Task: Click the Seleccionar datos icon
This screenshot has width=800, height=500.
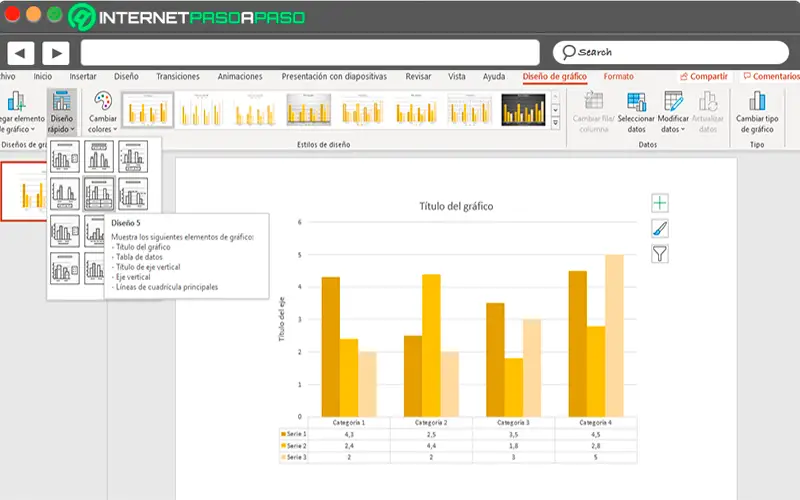Action: point(636,101)
